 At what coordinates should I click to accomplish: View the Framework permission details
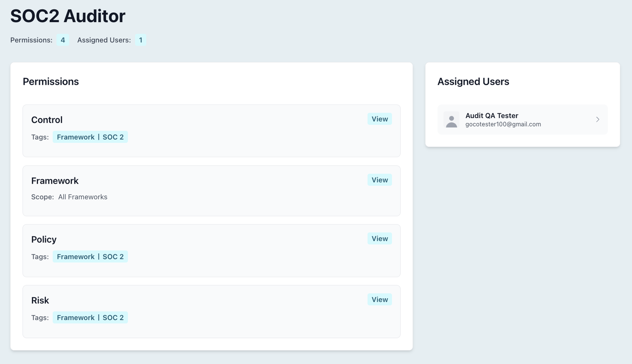[379, 180]
